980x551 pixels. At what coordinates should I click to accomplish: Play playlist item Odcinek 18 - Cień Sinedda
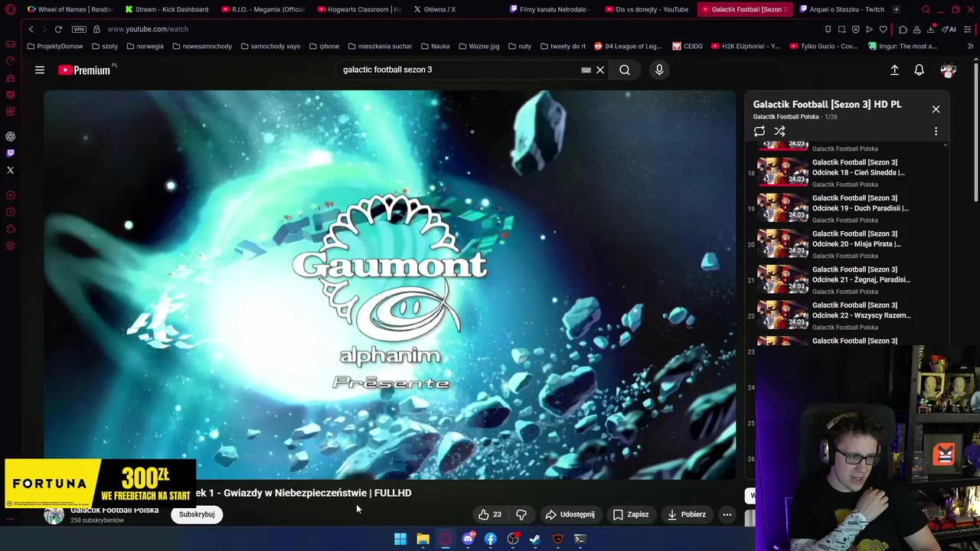(845, 173)
